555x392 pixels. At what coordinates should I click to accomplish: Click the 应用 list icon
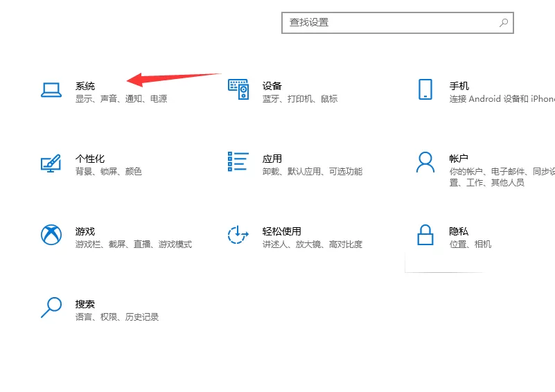[x=238, y=161]
